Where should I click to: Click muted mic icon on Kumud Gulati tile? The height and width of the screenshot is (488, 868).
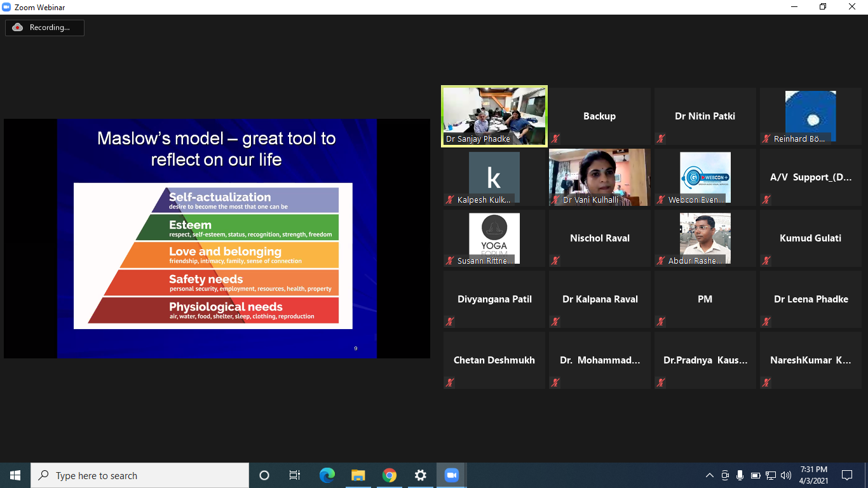coord(767,261)
